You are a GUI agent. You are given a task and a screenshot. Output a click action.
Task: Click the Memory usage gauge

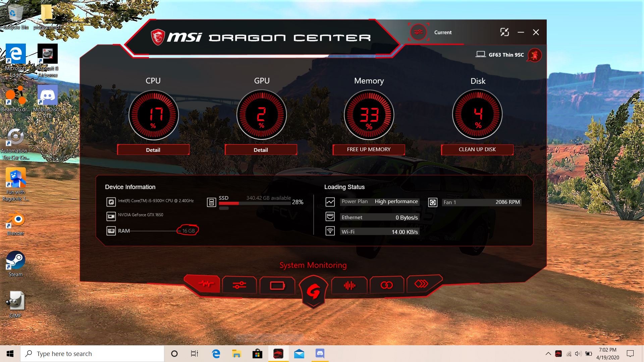pyautogui.click(x=369, y=115)
